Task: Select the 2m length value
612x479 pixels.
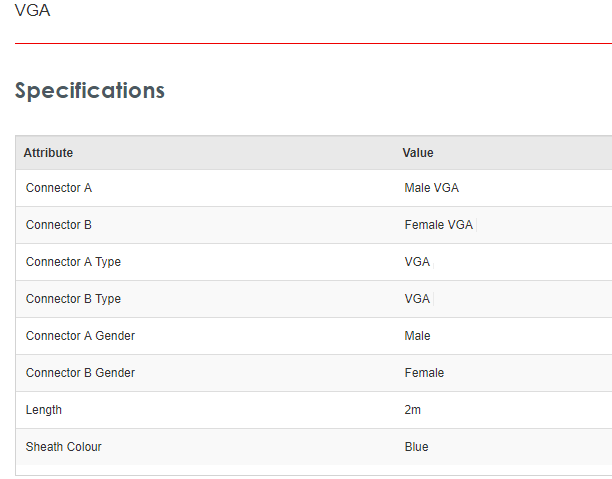Action: pos(412,410)
